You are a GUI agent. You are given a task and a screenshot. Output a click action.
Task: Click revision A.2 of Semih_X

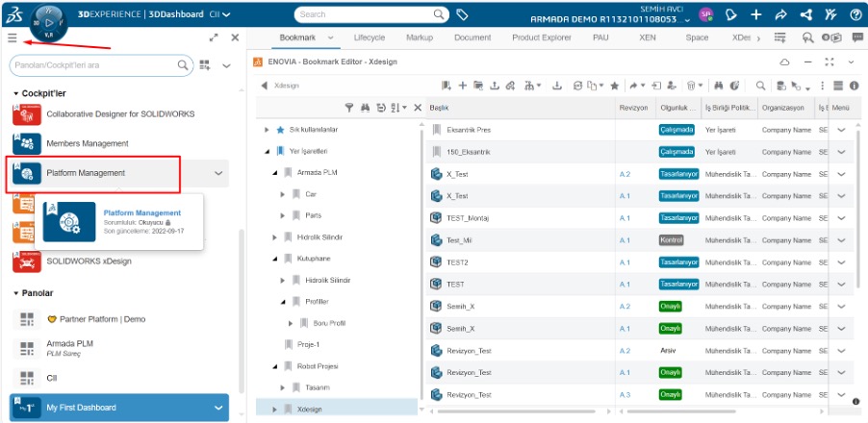pyautogui.click(x=625, y=307)
